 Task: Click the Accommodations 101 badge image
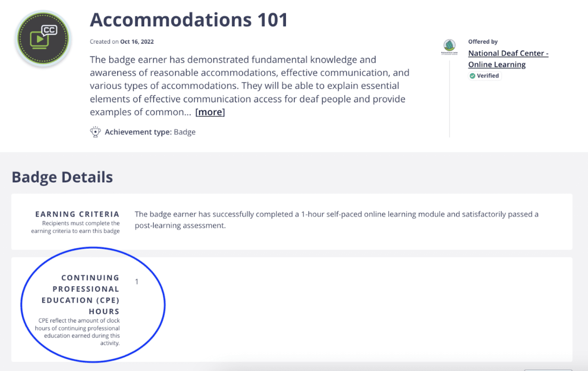pyautogui.click(x=43, y=38)
